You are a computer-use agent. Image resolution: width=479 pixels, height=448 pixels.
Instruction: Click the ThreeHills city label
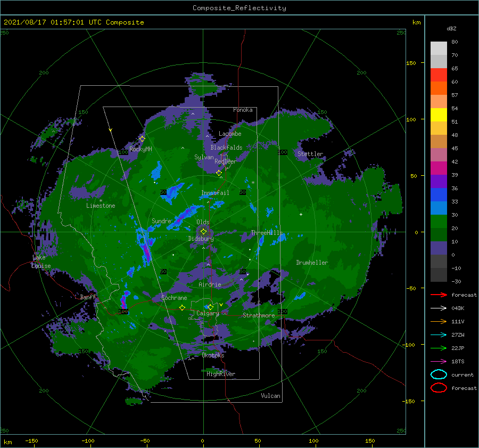[267, 233]
